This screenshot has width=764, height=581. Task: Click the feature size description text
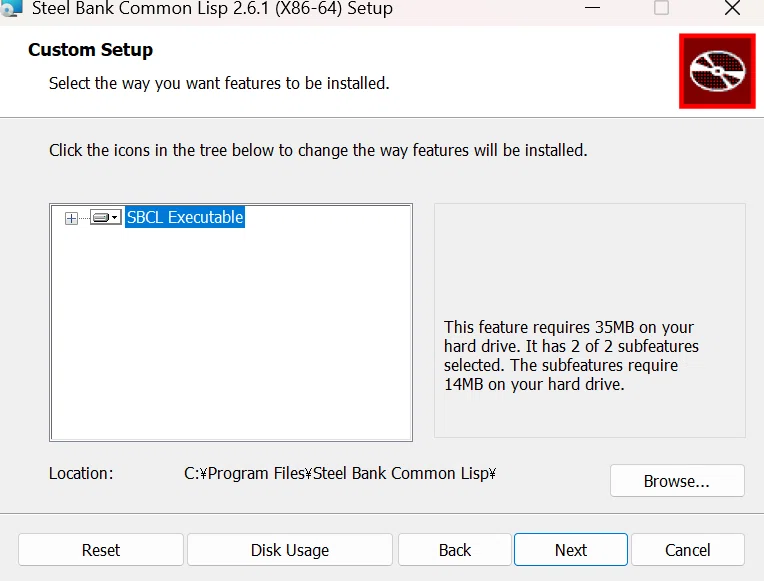tap(571, 355)
